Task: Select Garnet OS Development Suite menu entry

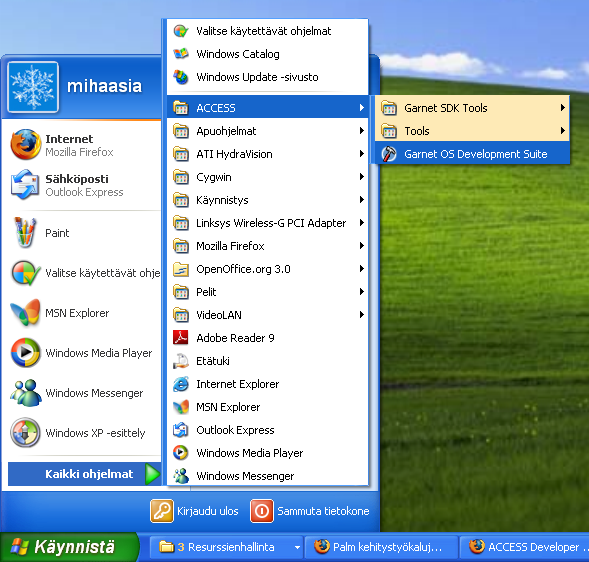Action: (472, 154)
